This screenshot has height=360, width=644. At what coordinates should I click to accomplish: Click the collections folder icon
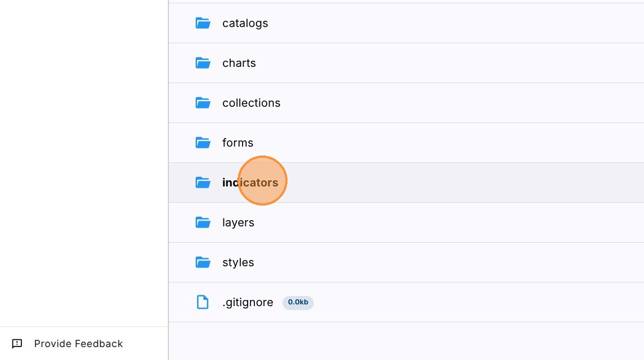point(203,103)
